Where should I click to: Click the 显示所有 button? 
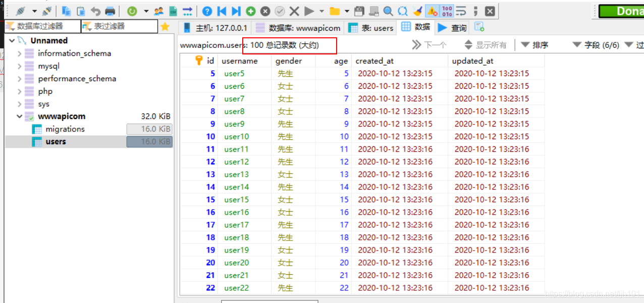click(486, 45)
